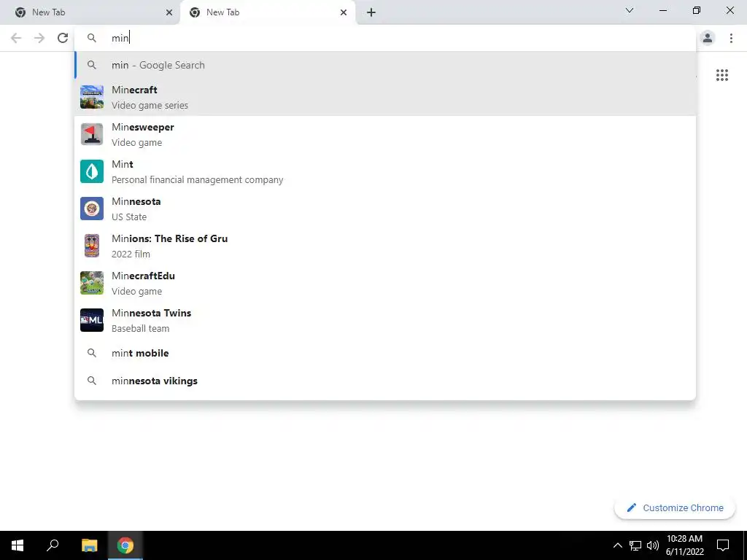Select the 'min - Google Search' suggestion

click(x=385, y=65)
